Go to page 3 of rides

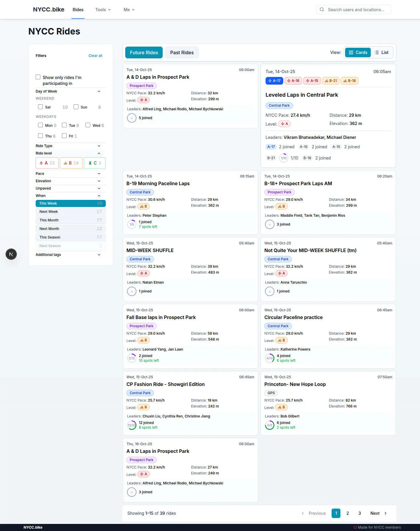click(360, 513)
